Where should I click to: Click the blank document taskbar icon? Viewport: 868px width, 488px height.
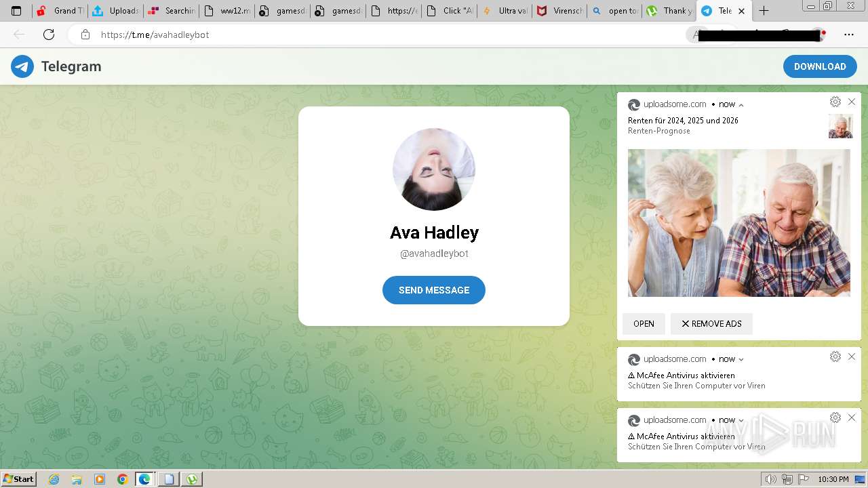(x=169, y=479)
